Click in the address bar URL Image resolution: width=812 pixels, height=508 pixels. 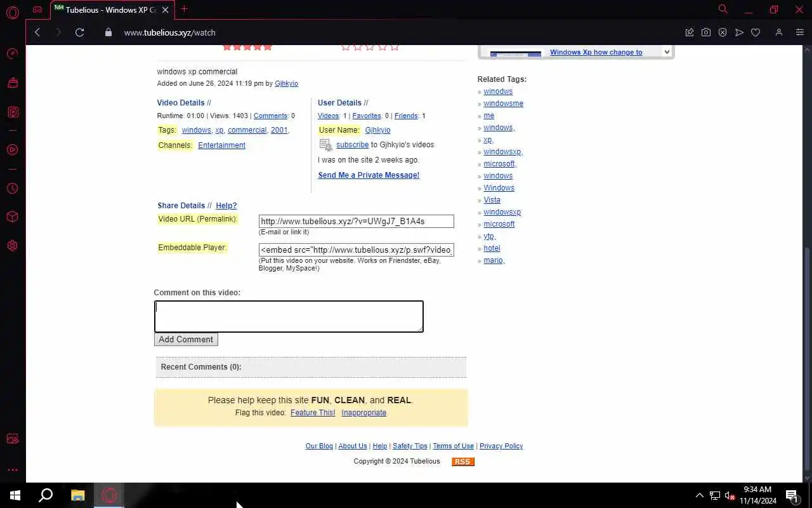[170, 32]
